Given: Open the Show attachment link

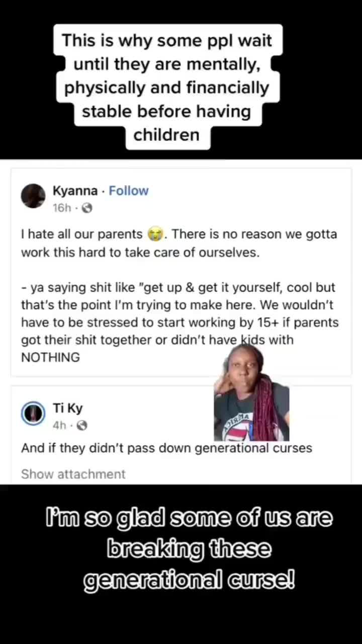Looking at the screenshot, I should click(x=73, y=474).
